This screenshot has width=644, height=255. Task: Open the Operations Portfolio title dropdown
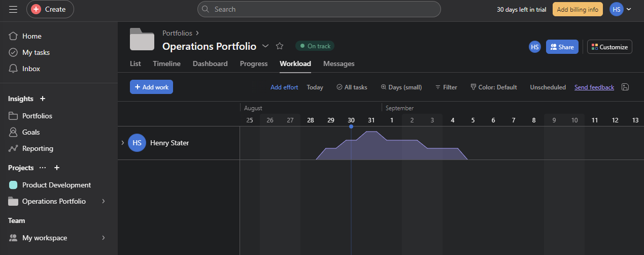click(x=265, y=46)
